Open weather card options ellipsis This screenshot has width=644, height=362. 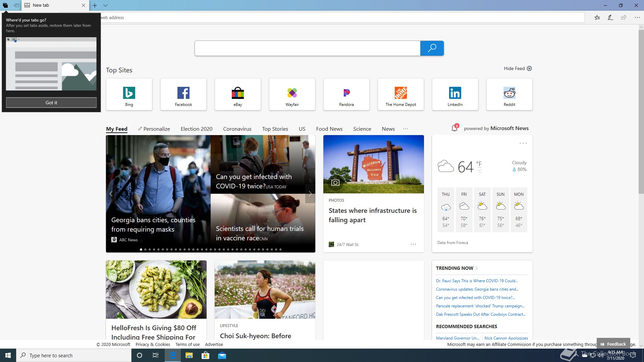(x=523, y=143)
